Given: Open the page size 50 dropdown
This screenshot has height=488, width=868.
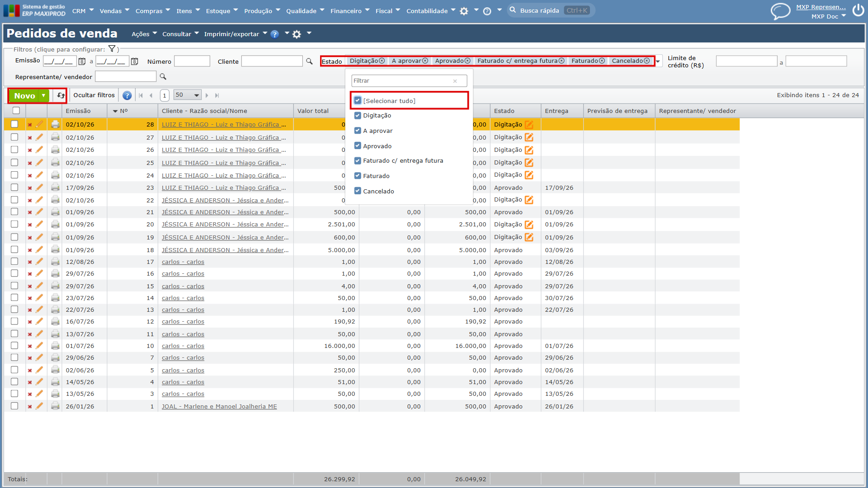Looking at the screenshot, I should (x=187, y=95).
